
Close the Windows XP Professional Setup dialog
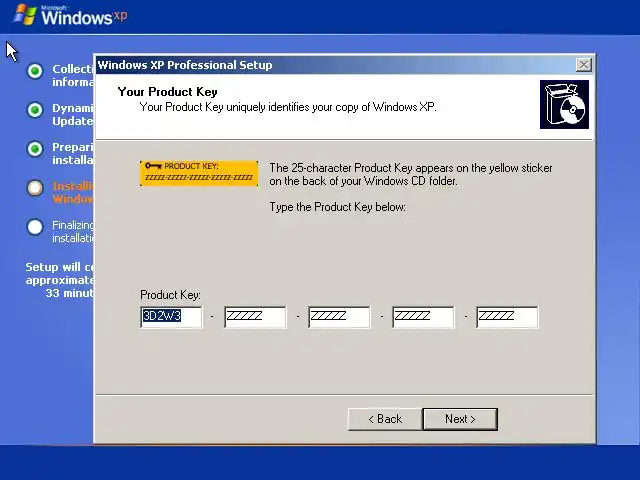[x=584, y=65]
